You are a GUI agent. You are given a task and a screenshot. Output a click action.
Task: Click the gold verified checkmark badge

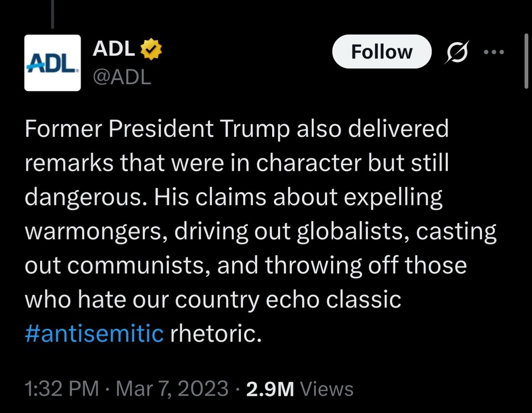point(152,49)
